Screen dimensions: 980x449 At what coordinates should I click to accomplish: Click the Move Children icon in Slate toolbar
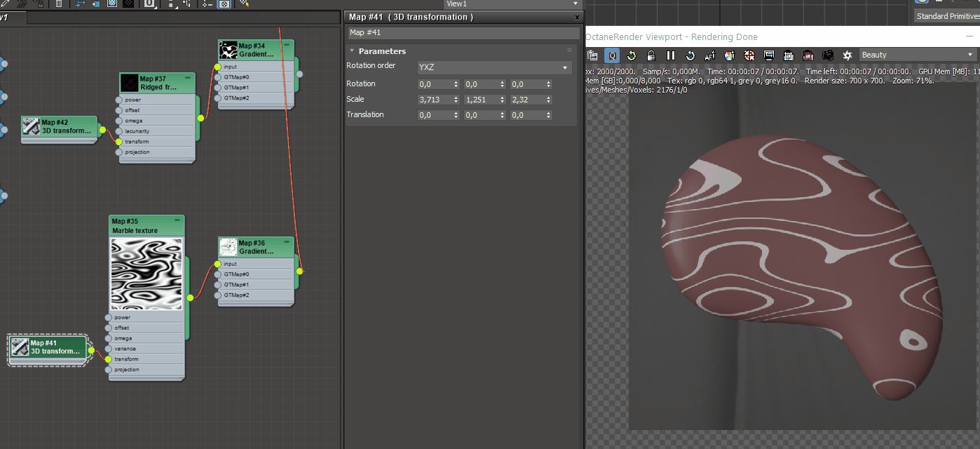click(x=79, y=4)
